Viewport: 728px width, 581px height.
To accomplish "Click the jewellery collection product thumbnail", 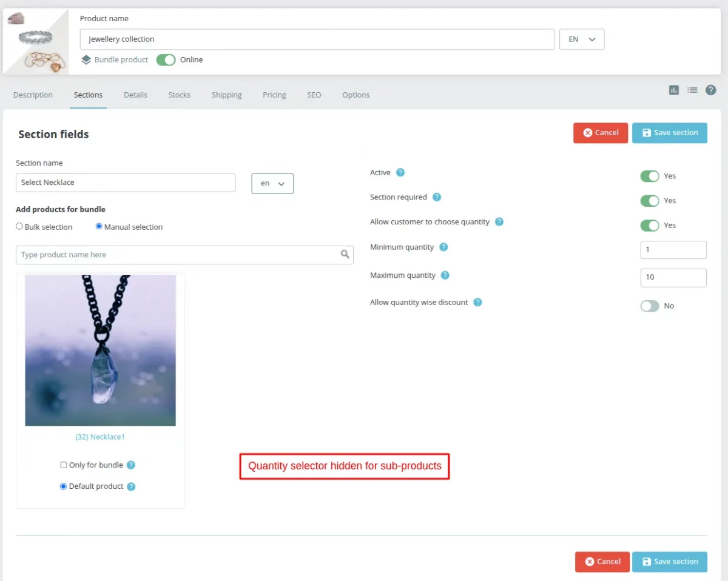I will (36, 42).
